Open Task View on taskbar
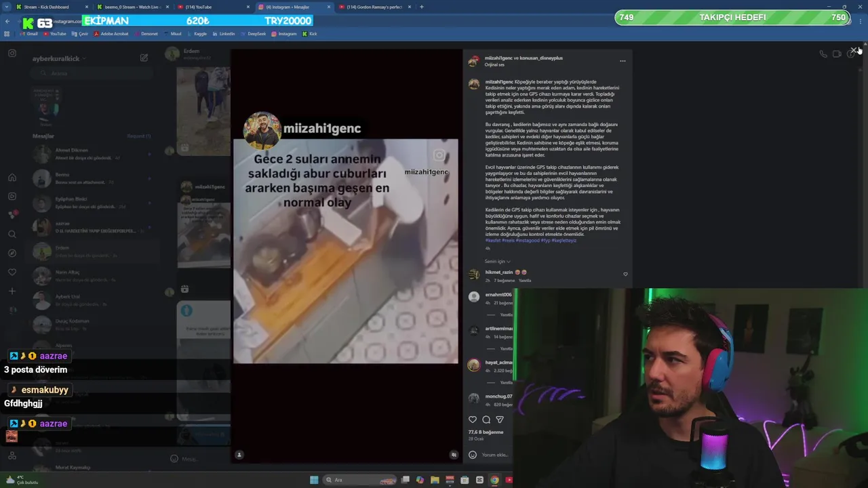This screenshot has width=868, height=488. tap(406, 480)
